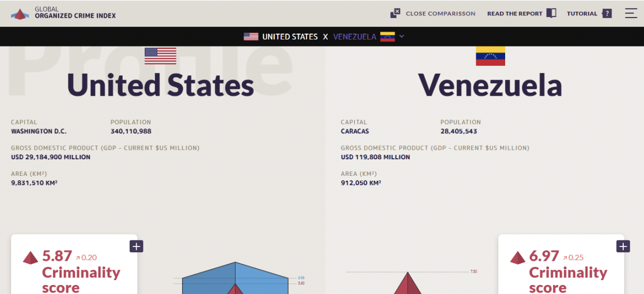Click the close comparison icon

pyautogui.click(x=395, y=13)
